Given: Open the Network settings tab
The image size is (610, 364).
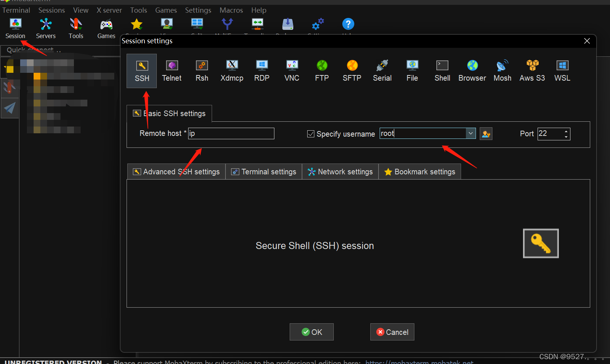Looking at the screenshot, I should point(340,172).
